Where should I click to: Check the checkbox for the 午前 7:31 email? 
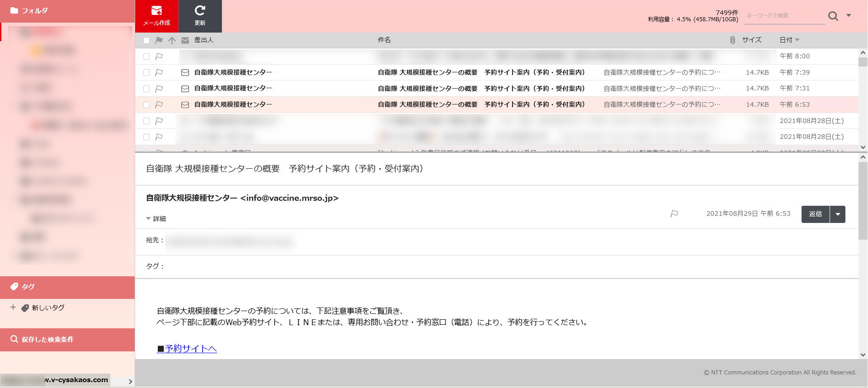click(x=146, y=89)
